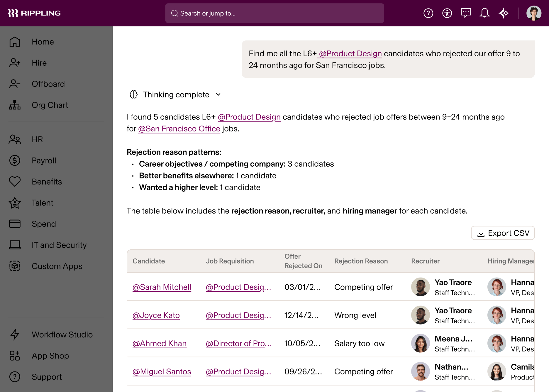
Task: Click the Hire person-plus icon
Action: click(15, 63)
